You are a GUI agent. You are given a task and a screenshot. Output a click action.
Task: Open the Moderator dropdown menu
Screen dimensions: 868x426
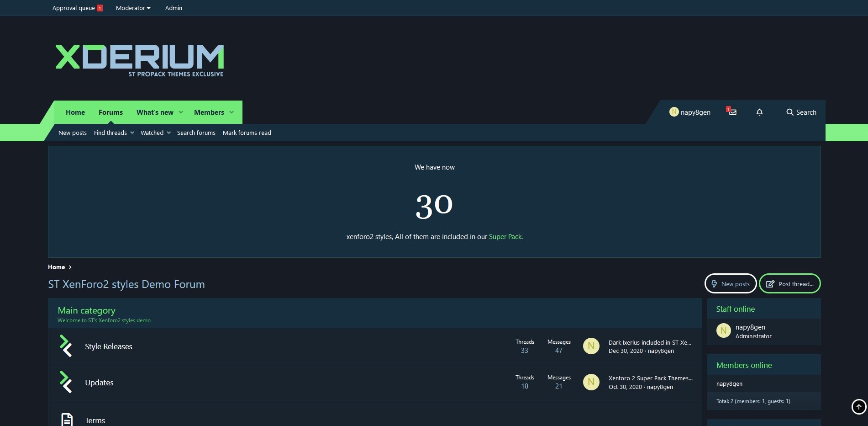click(133, 8)
